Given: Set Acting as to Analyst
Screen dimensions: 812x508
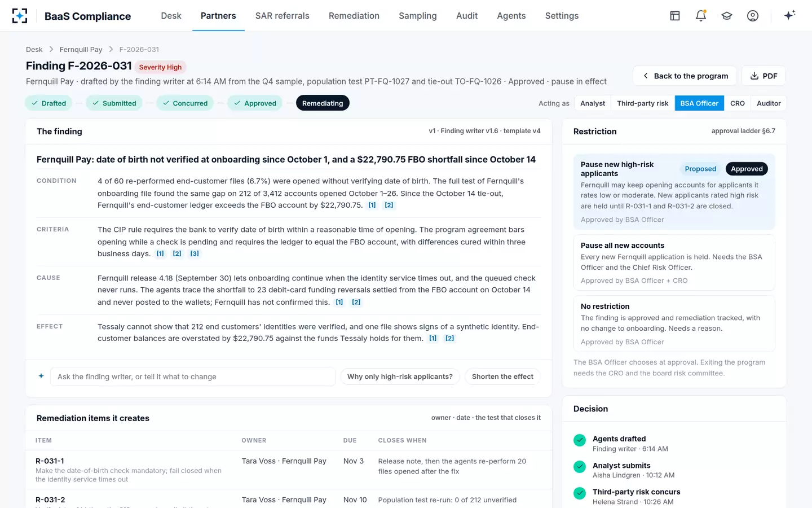Looking at the screenshot, I should pyautogui.click(x=593, y=103).
